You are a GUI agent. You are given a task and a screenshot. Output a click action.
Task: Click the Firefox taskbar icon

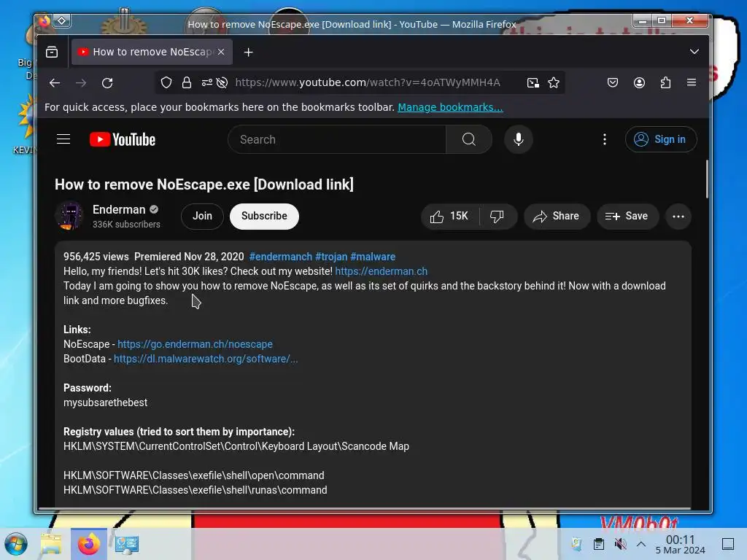89,544
